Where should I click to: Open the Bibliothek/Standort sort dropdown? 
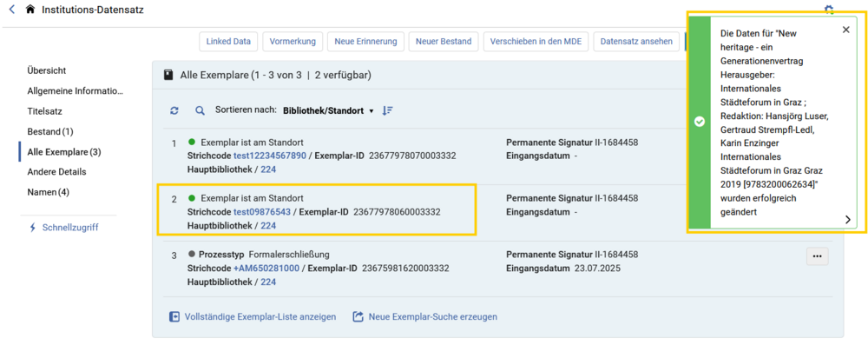pyautogui.click(x=328, y=111)
